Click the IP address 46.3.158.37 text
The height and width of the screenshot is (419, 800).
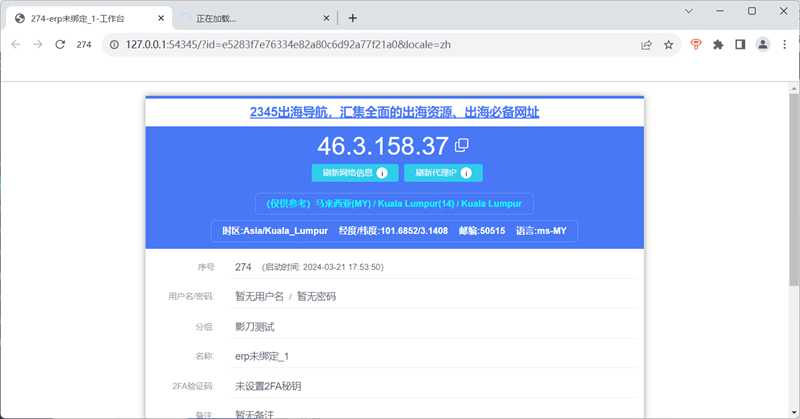tap(383, 146)
